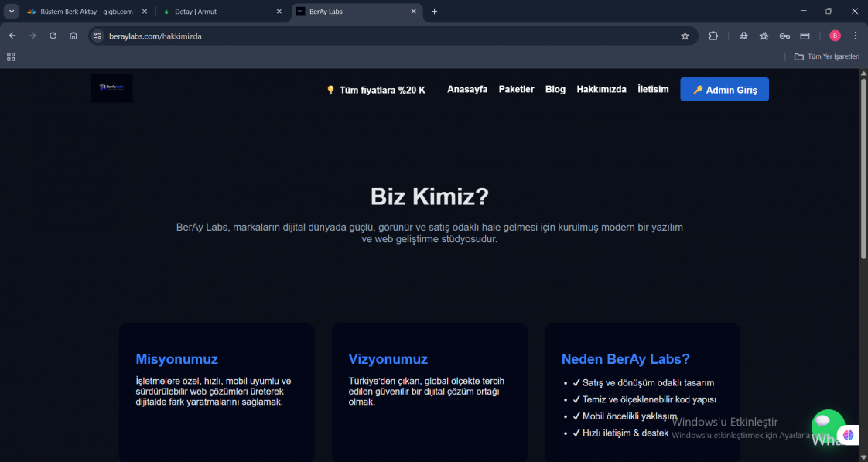The image size is (868, 462).
Task: Open the Tüm Yer İşaretleri folder
Action: pyautogui.click(x=826, y=56)
